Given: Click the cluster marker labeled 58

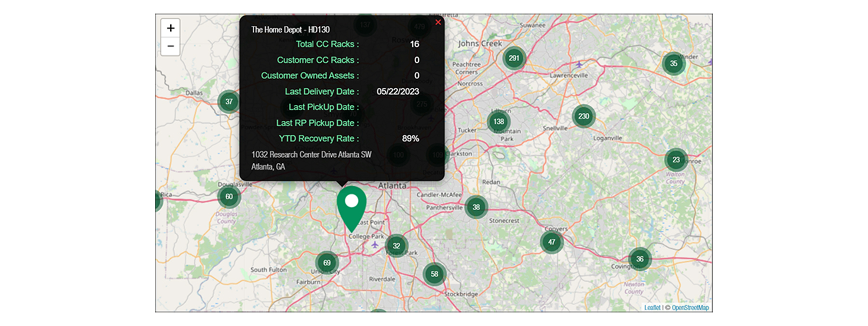Looking at the screenshot, I should [434, 274].
